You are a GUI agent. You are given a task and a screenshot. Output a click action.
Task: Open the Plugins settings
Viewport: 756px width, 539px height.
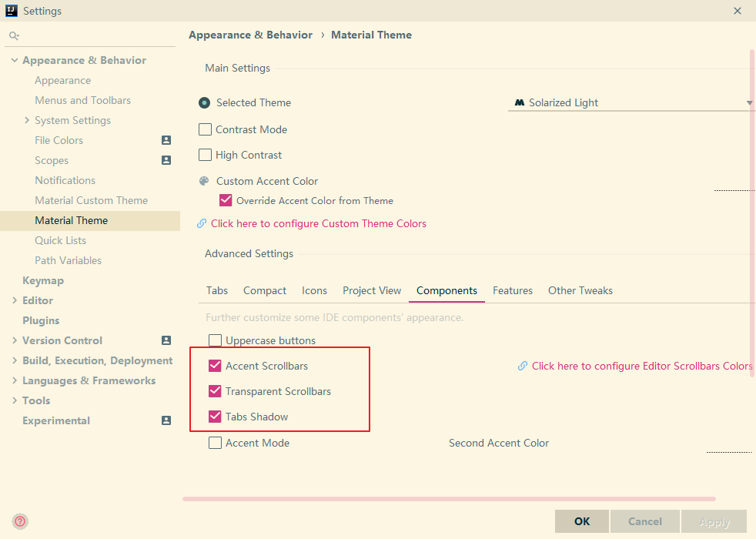click(x=41, y=320)
